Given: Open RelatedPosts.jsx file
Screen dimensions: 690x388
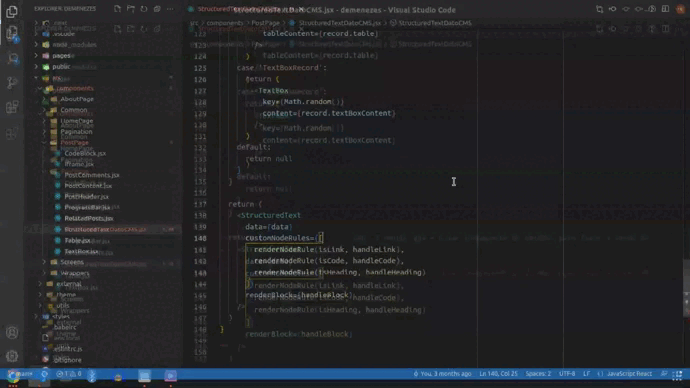Looking at the screenshot, I should pos(89,218).
